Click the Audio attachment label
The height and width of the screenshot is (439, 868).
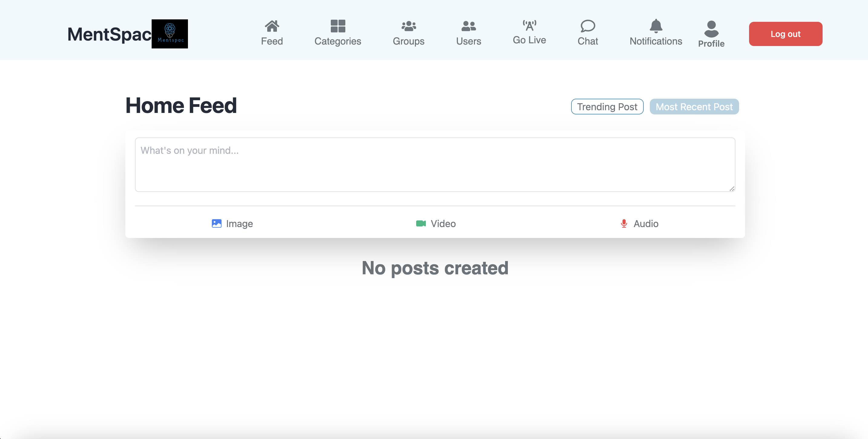point(646,223)
